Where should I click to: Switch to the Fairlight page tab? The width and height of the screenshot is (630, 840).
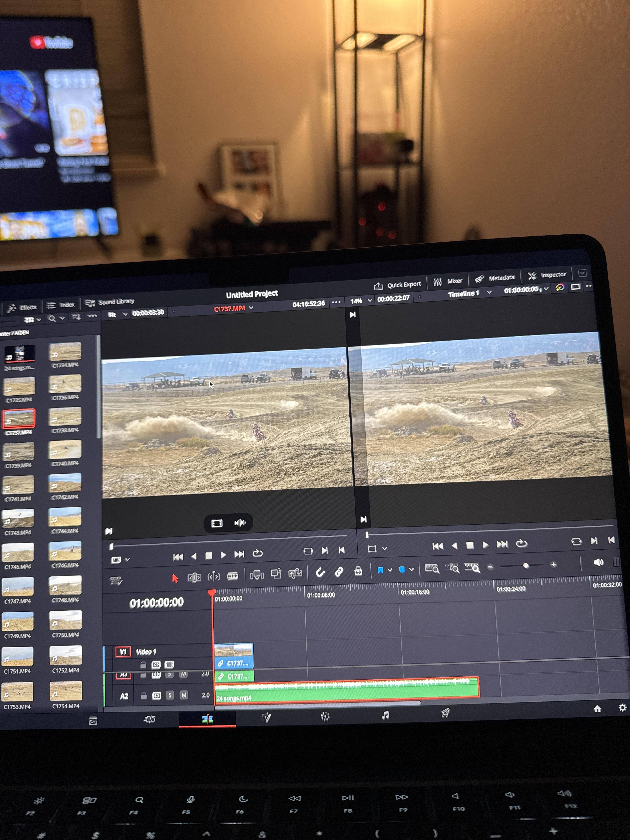pos(385,715)
